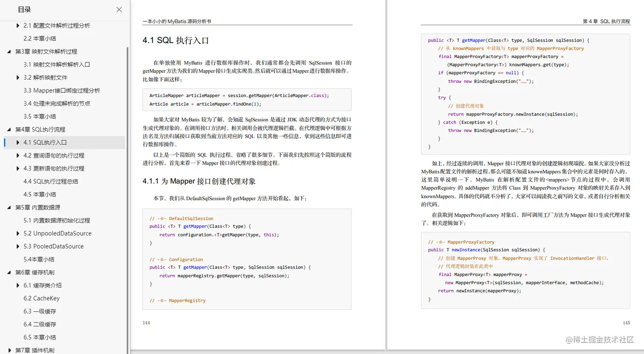
Task: Click the // -☆- Configuration code comment
Action: (176, 259)
